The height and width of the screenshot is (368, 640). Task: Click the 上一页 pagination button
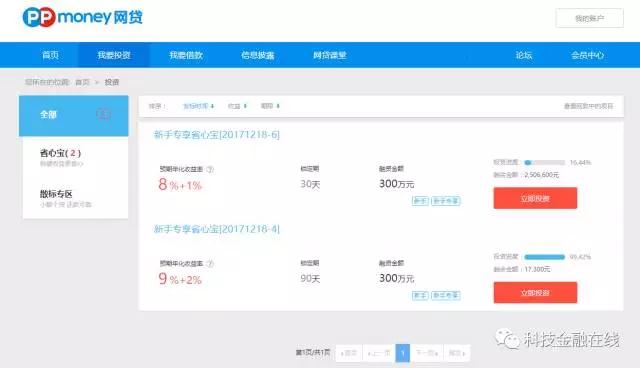click(x=379, y=353)
